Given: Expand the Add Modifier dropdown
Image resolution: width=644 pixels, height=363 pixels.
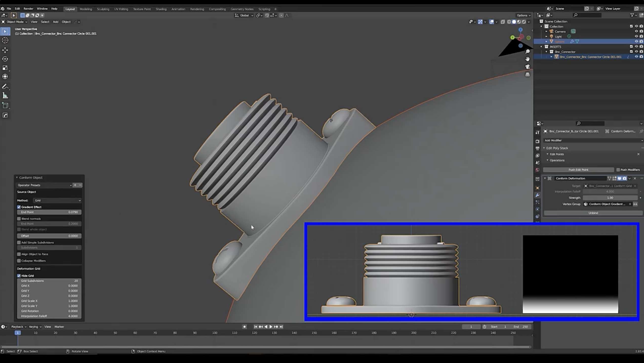Looking at the screenshot, I should pyautogui.click(x=592, y=140).
